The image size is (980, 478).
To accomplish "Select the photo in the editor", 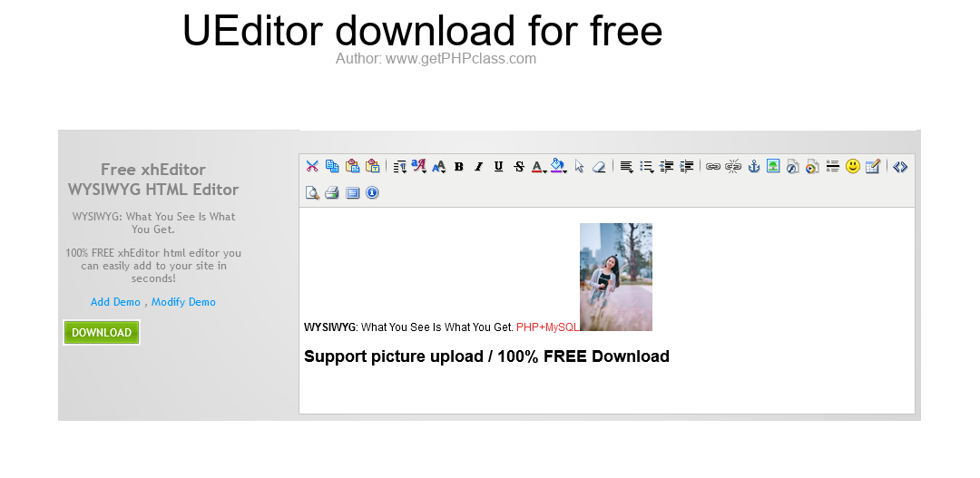I will click(x=615, y=277).
